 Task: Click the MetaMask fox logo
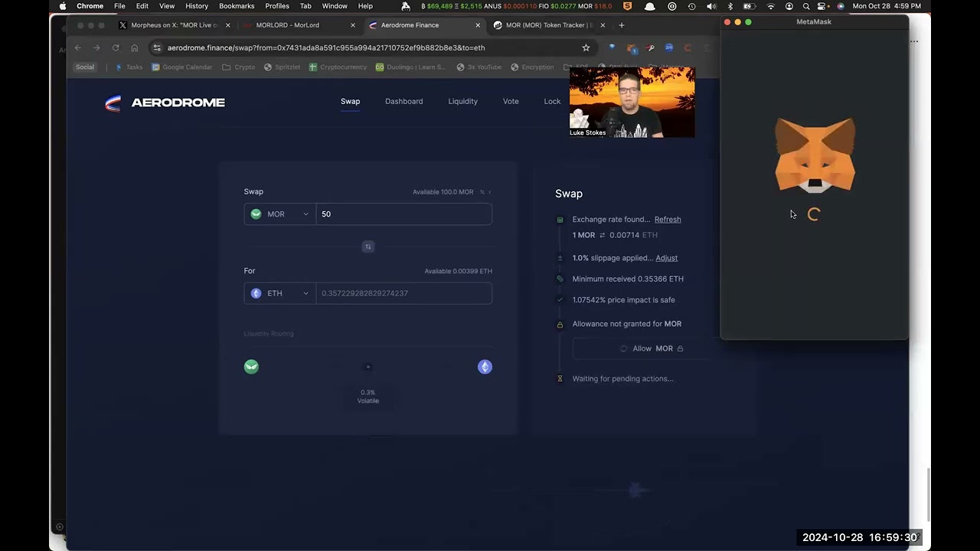tap(815, 155)
